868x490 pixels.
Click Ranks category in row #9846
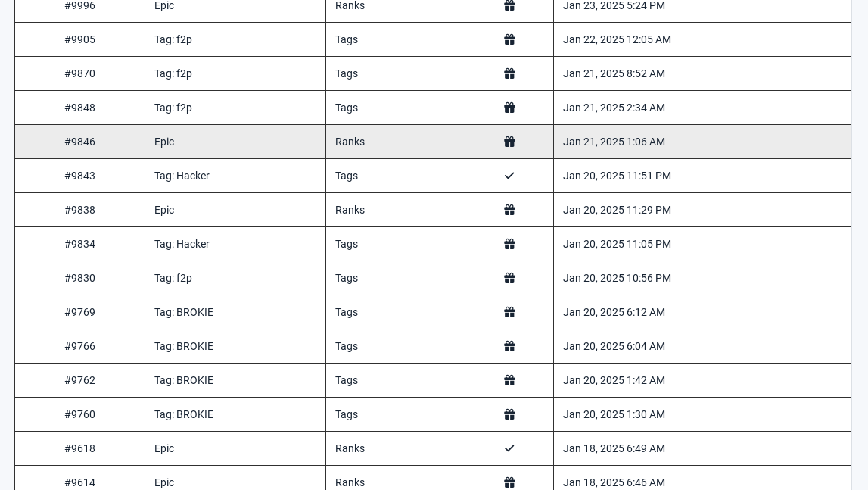tap(350, 142)
